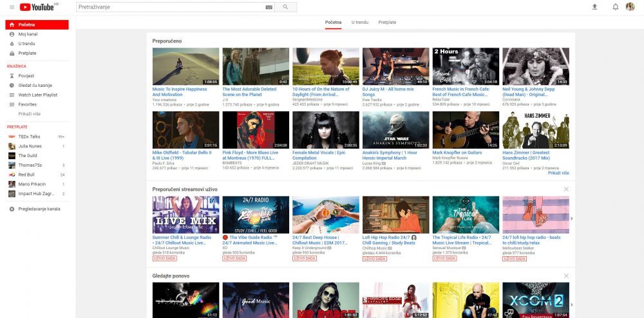Open the hamburger guide menu

(12, 7)
